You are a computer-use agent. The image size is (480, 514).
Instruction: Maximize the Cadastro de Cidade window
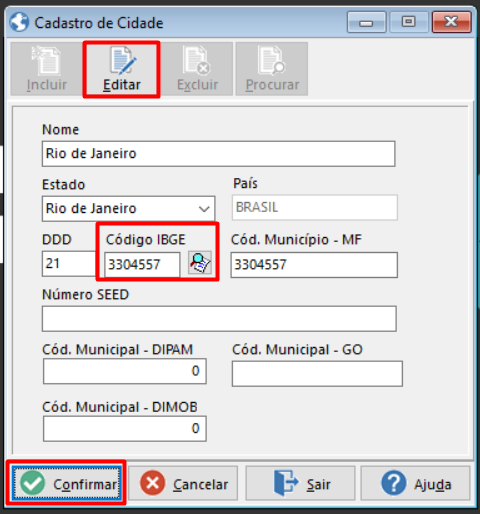tap(409, 22)
